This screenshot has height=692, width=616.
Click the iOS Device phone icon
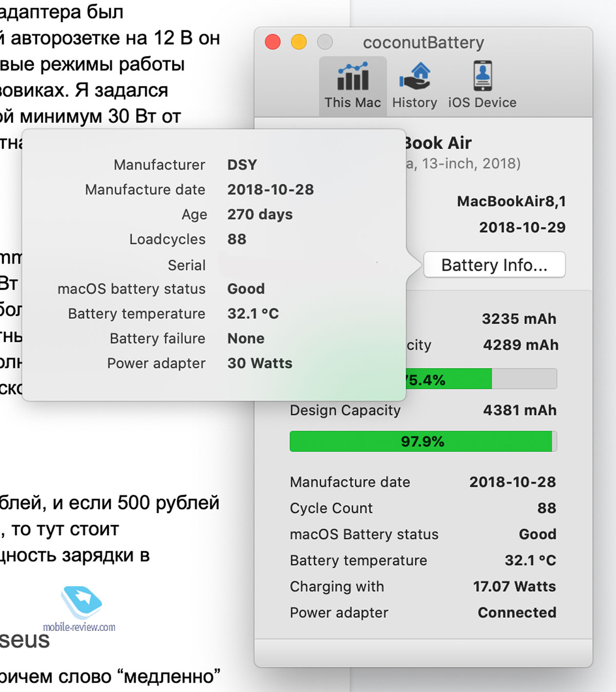coord(483,76)
